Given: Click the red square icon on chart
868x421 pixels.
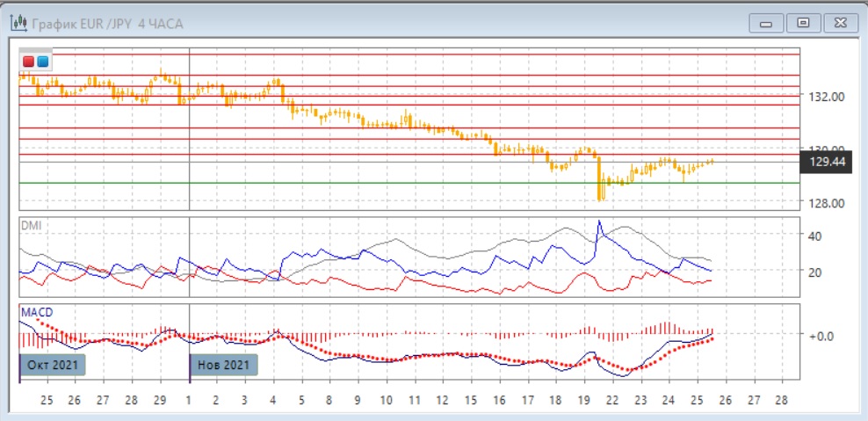Looking at the screenshot, I should (29, 62).
